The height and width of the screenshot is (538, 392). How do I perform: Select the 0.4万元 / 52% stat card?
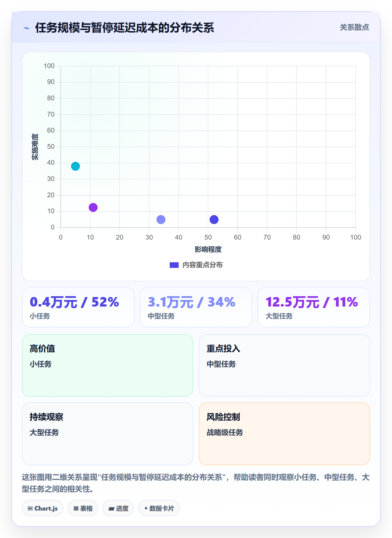click(x=78, y=307)
